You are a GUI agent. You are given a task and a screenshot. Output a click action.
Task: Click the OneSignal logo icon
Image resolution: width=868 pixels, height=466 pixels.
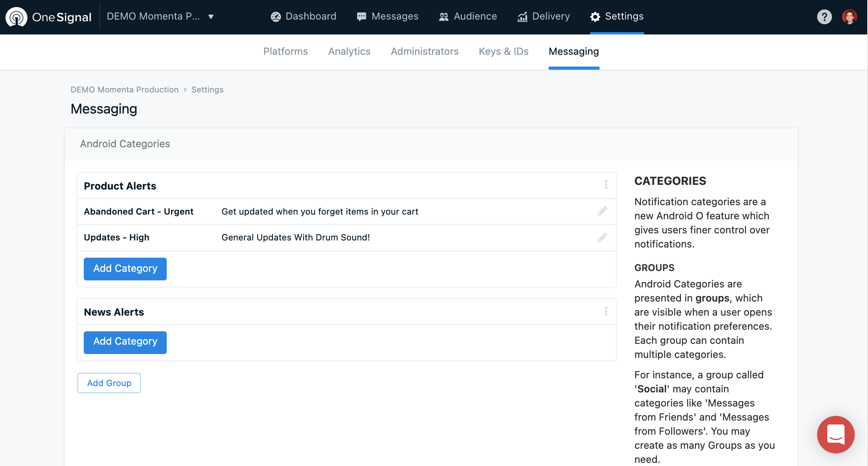click(16, 17)
